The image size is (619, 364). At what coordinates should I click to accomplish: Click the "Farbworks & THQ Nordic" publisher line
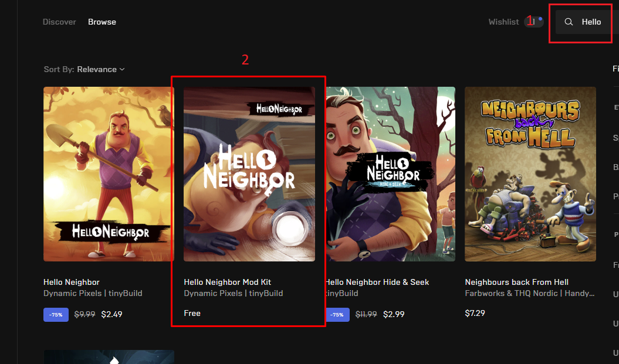[530, 294]
